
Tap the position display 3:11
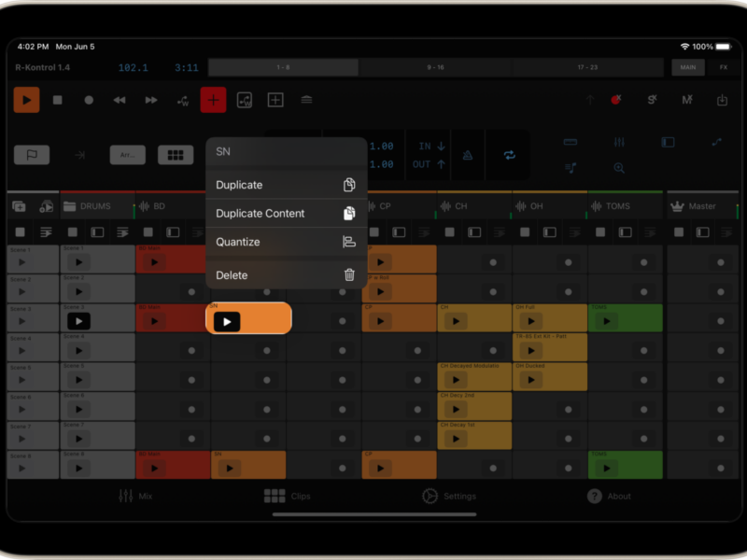(x=186, y=67)
